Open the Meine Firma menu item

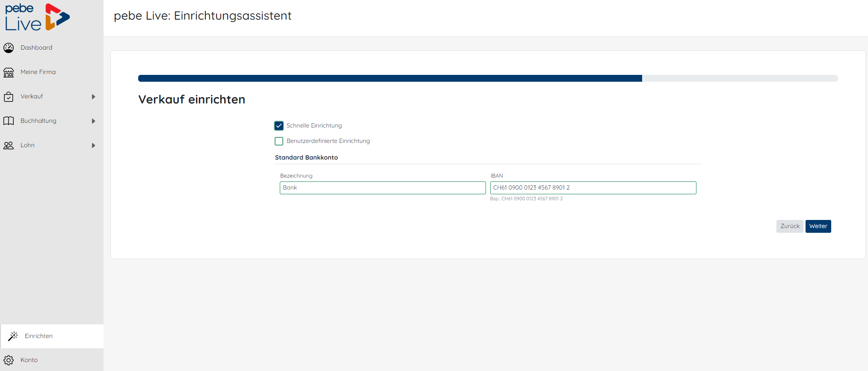click(x=38, y=72)
